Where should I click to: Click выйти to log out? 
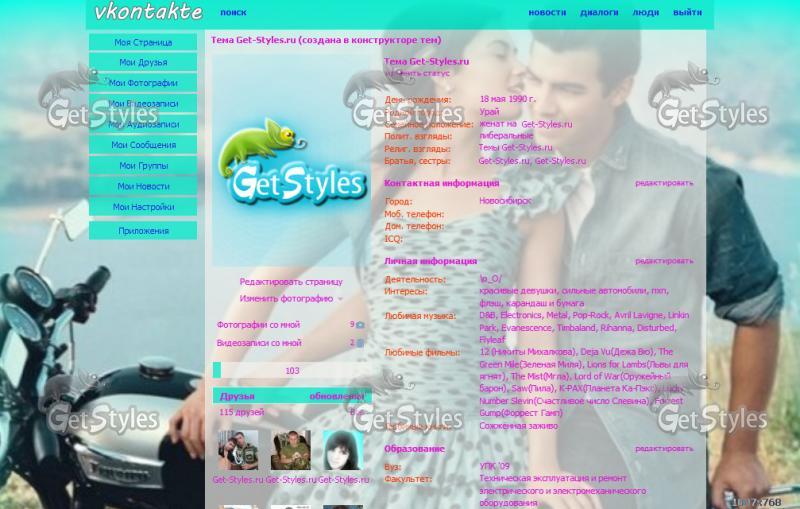[687, 12]
